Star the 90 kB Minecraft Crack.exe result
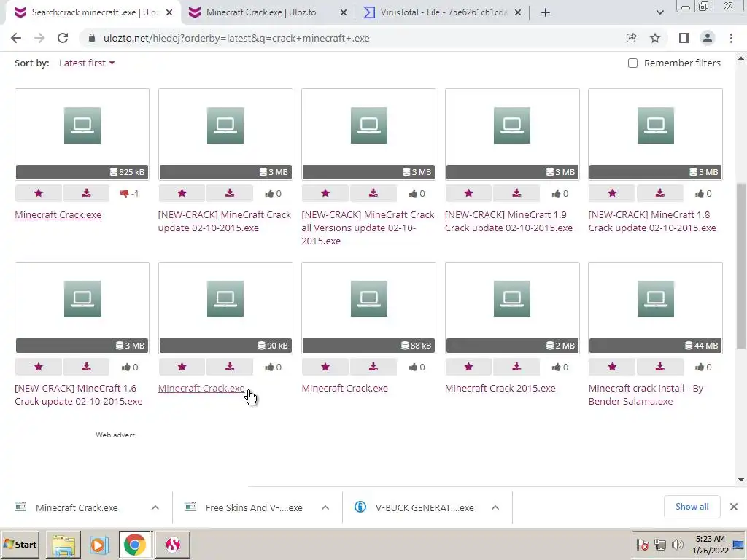This screenshot has width=747, height=560. pyautogui.click(x=182, y=367)
